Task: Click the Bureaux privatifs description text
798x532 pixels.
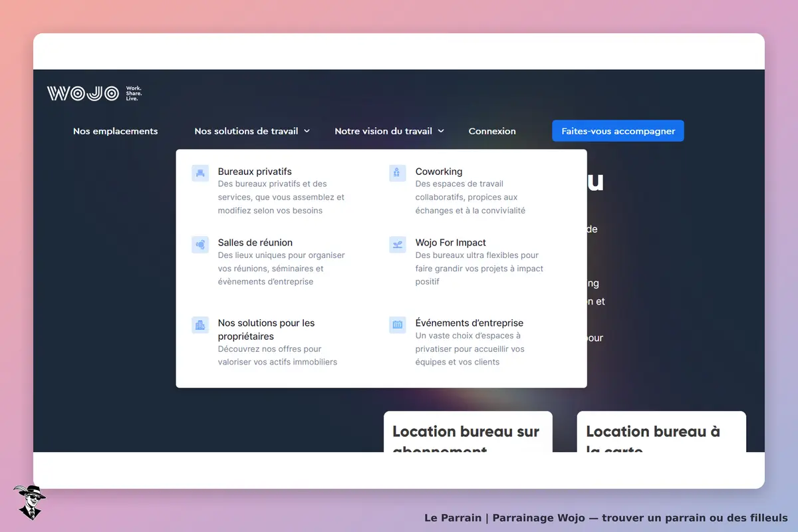Action: [x=281, y=197]
